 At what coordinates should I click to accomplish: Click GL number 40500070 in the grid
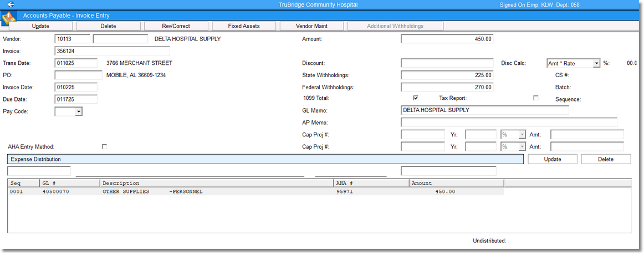tap(56, 192)
